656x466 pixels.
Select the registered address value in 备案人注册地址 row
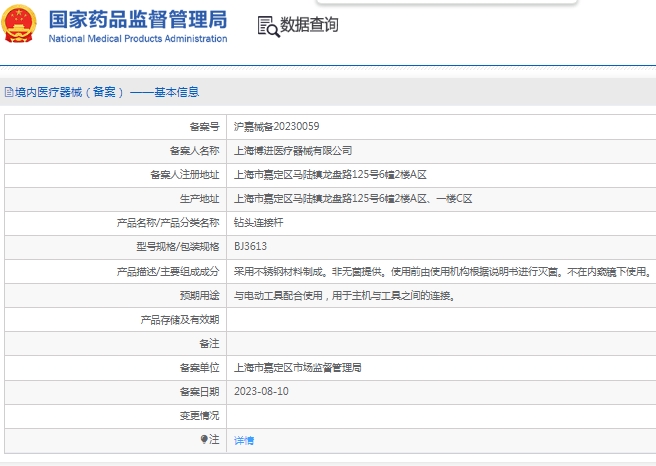[x=330, y=174]
